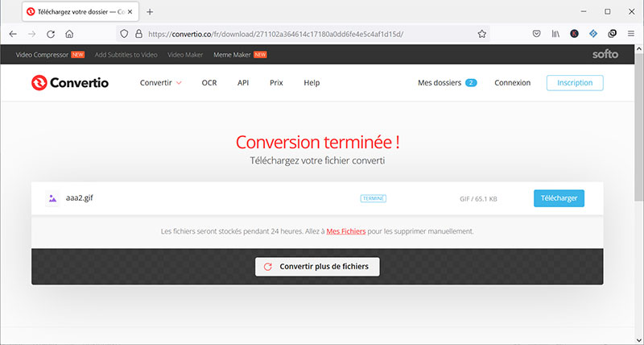Open the Prix pricing page
The height and width of the screenshot is (345, 644).
coord(276,83)
